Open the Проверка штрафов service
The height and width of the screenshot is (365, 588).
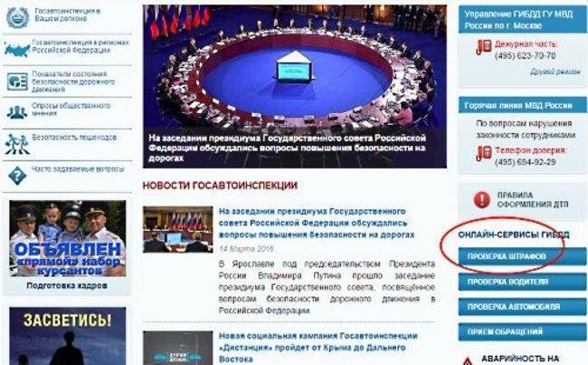tap(522, 256)
